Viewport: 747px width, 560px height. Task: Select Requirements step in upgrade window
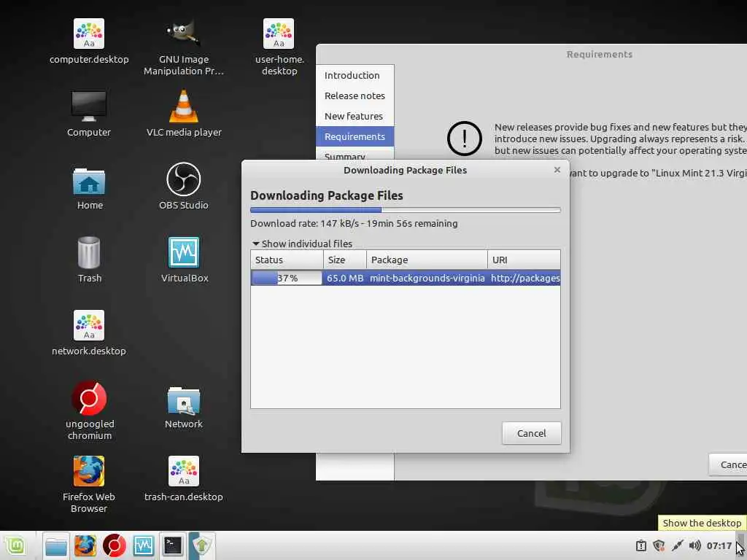[x=355, y=136]
